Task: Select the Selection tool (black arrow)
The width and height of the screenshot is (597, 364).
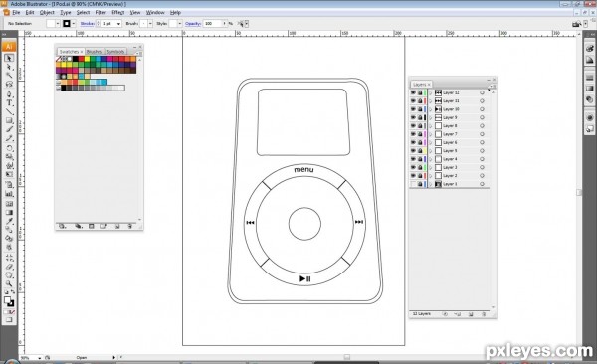Action: pos(9,58)
